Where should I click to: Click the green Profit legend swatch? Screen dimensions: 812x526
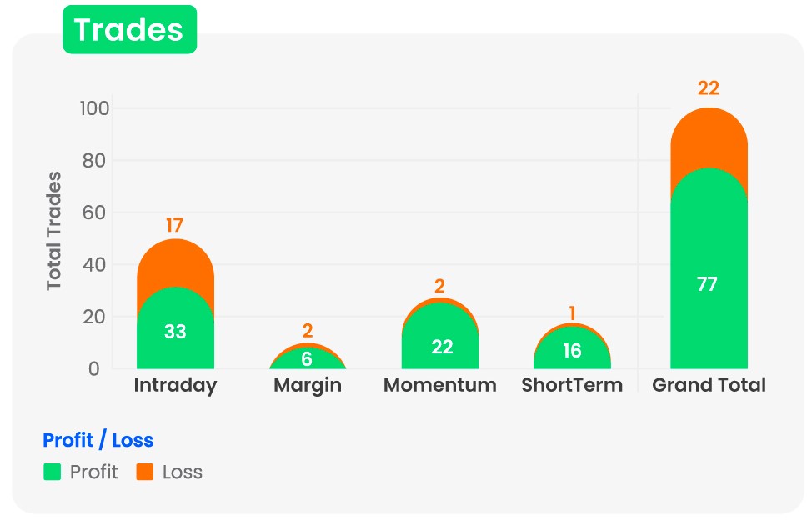pyautogui.click(x=53, y=473)
